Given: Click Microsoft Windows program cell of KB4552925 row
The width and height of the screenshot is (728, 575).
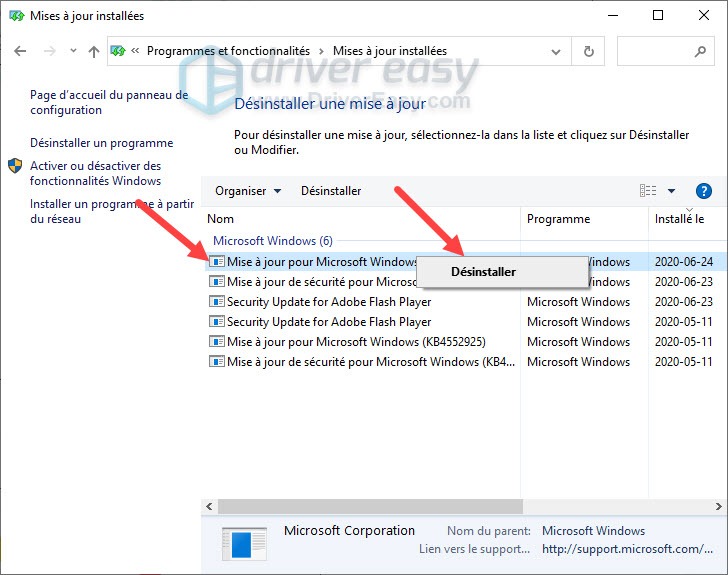Looking at the screenshot, I should click(x=578, y=342).
